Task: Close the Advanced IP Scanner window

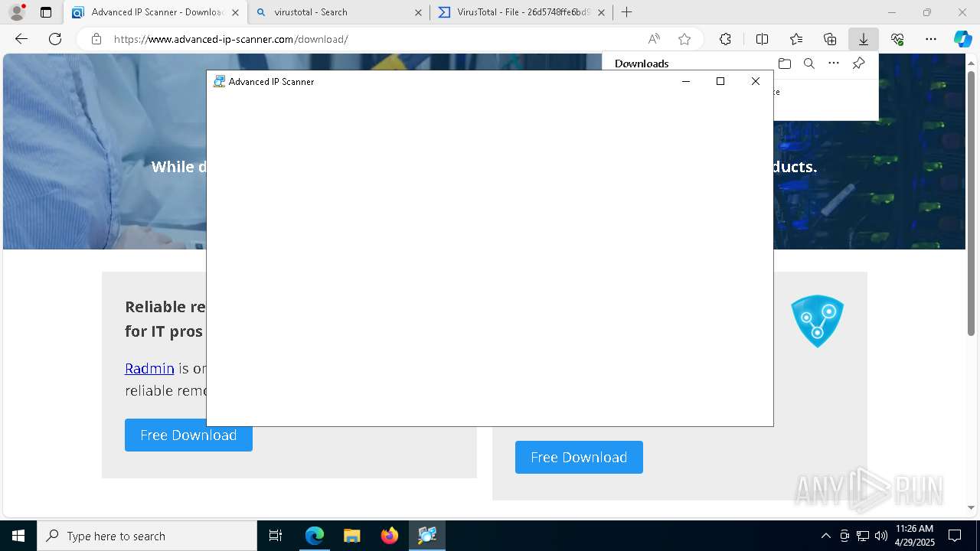Action: point(756,81)
